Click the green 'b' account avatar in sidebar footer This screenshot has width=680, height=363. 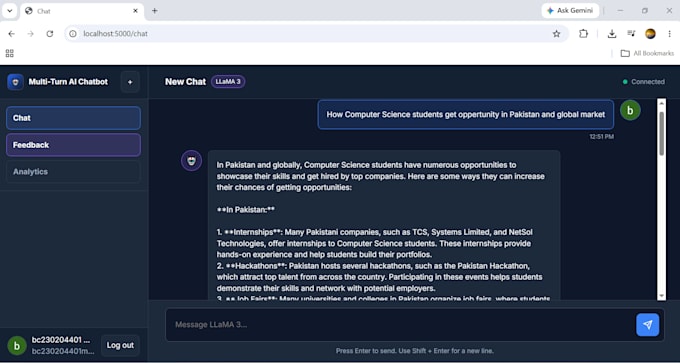[17, 346]
